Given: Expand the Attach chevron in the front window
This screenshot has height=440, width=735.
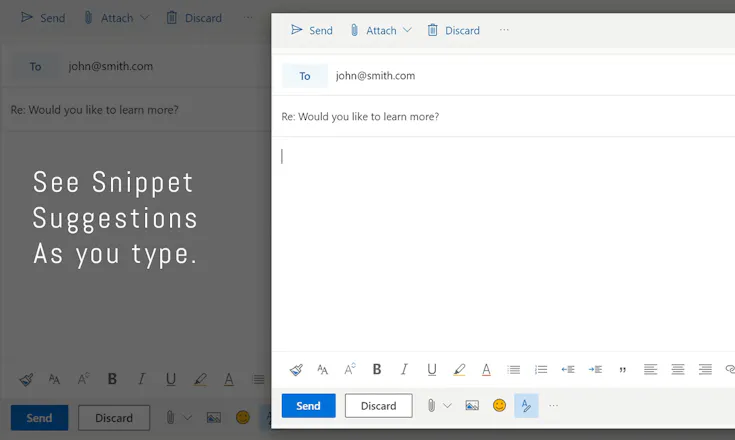Looking at the screenshot, I should (407, 30).
